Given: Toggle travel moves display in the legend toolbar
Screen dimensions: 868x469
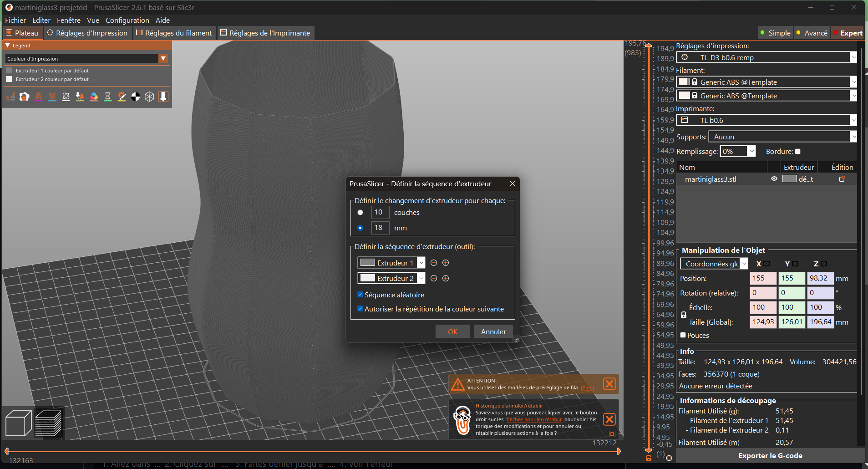Looking at the screenshot, I should [10, 97].
